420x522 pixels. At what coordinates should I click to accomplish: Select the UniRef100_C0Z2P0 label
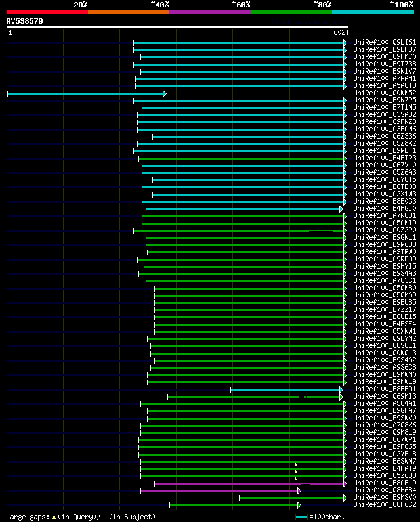(x=385, y=230)
